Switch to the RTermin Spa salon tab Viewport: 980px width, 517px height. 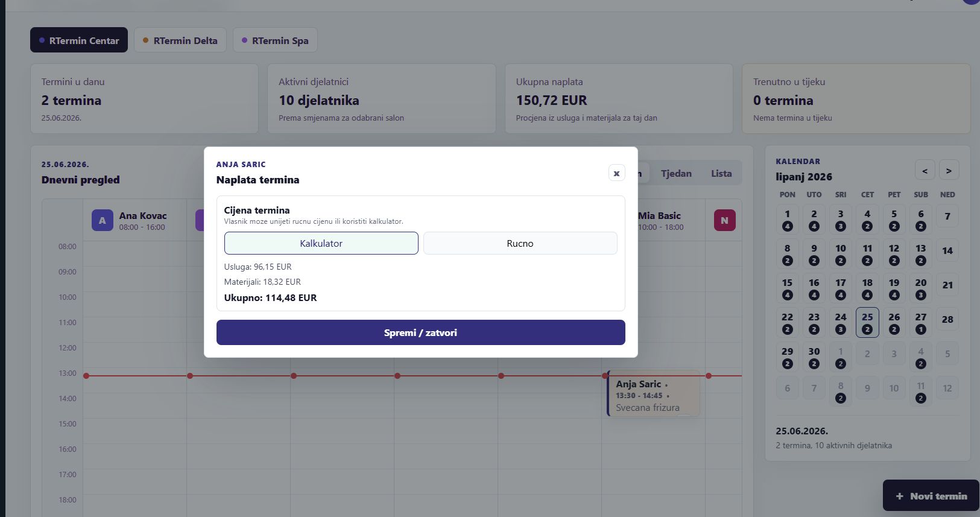pos(275,40)
